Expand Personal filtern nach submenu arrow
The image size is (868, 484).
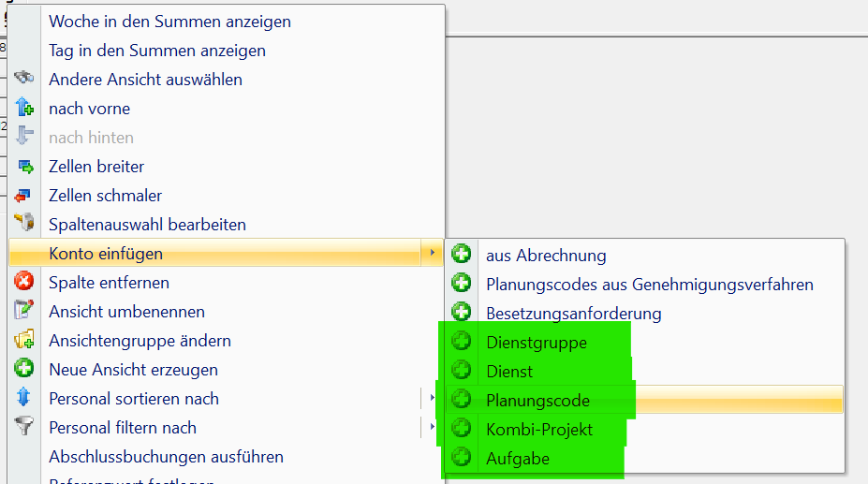(x=431, y=427)
